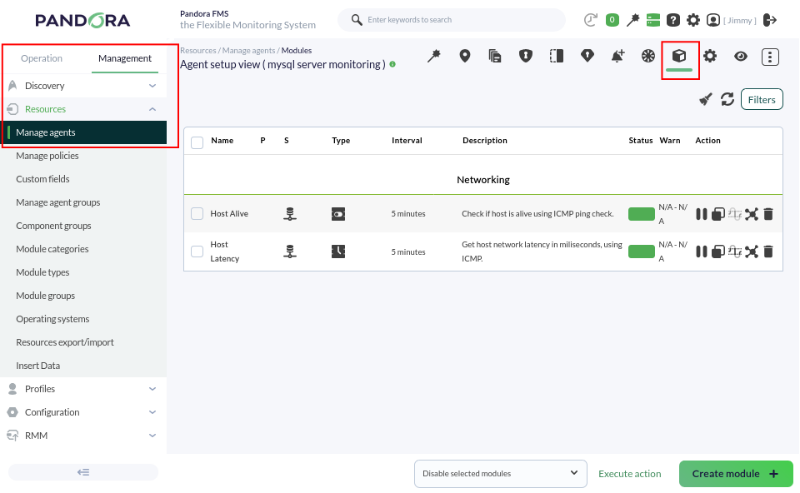Normalize the Host Alive module graph icon
The image size is (800, 493).
[735, 214]
